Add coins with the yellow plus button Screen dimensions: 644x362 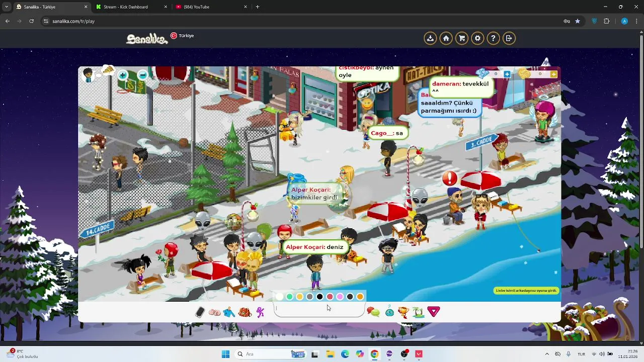[553, 74]
